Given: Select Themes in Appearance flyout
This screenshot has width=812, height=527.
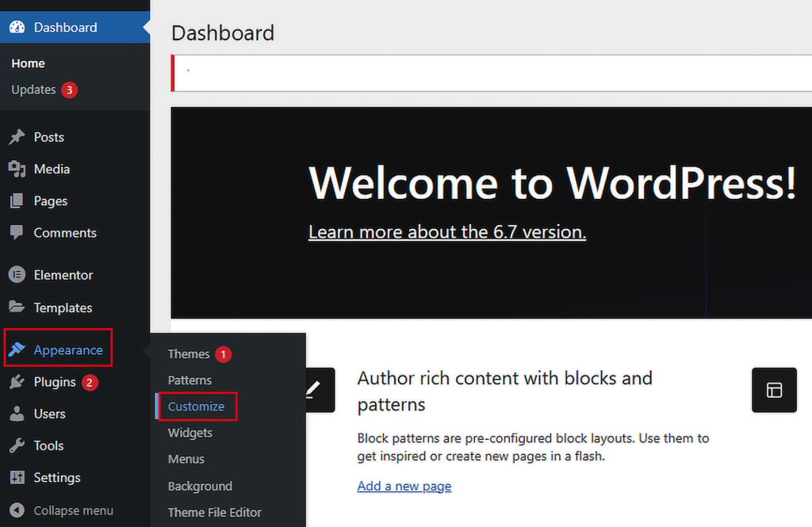Looking at the screenshot, I should pos(189,354).
